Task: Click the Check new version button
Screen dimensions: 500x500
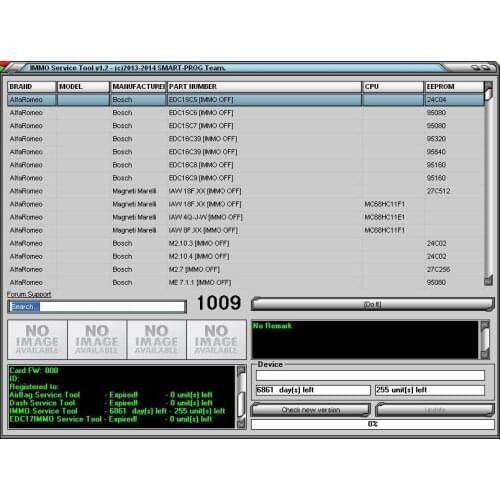Action: click(x=310, y=410)
